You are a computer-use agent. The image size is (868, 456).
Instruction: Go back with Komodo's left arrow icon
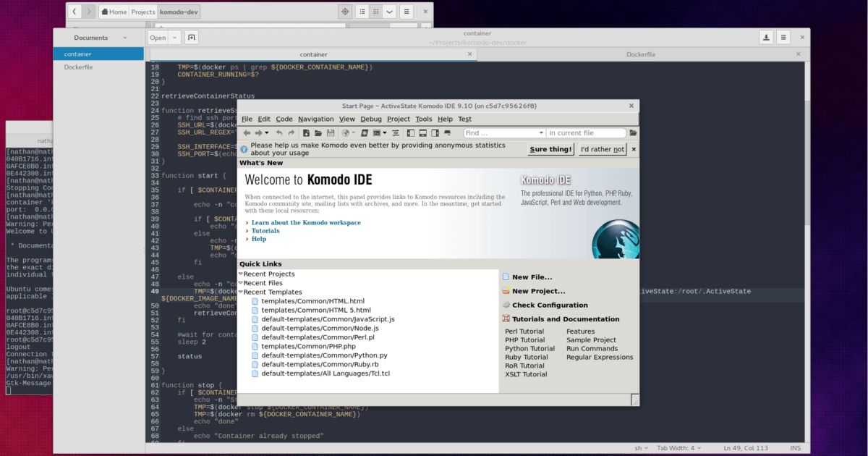(x=247, y=133)
